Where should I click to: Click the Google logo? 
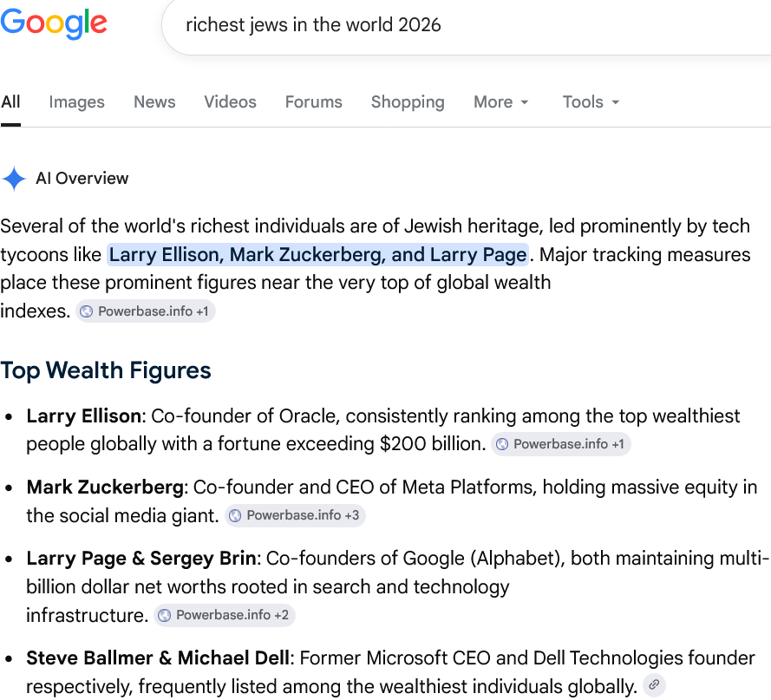(x=54, y=23)
